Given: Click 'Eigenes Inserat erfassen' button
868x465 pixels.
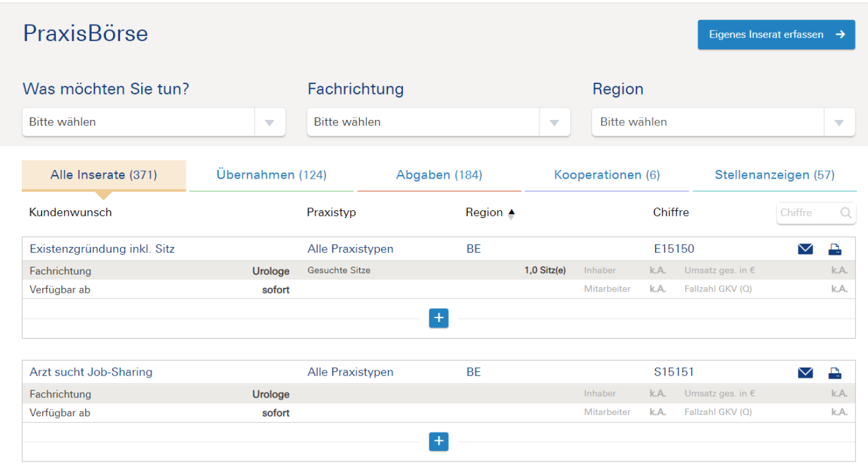Looking at the screenshot, I should point(776,35).
